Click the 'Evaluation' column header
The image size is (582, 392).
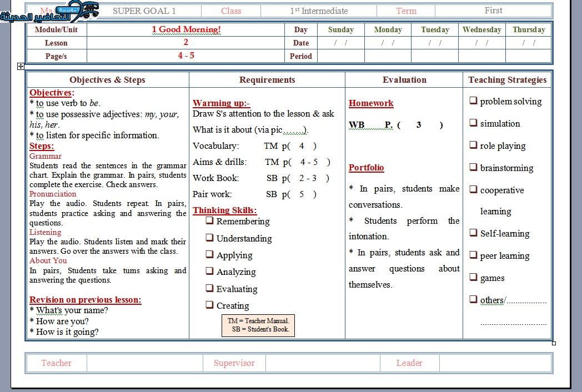[x=405, y=80]
